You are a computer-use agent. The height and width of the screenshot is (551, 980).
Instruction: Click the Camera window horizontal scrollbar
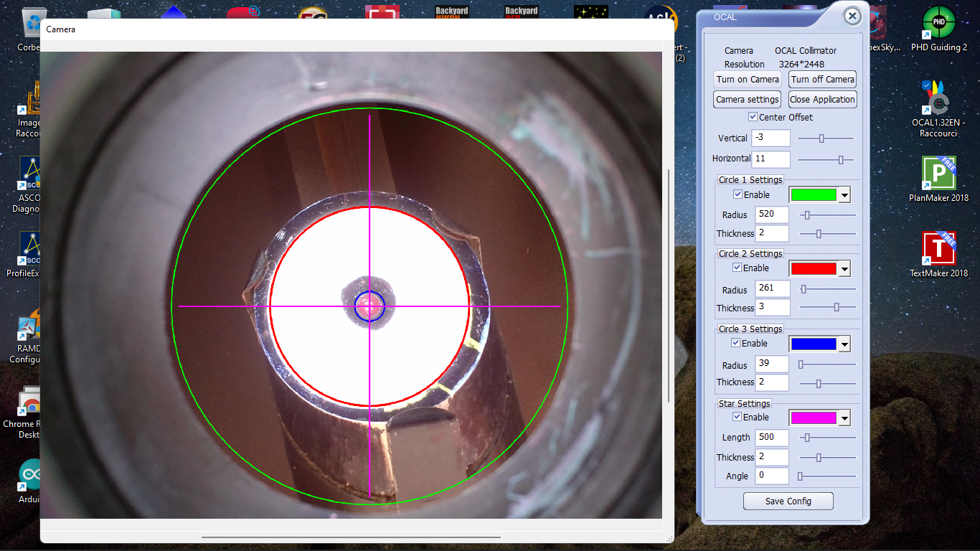point(351,537)
